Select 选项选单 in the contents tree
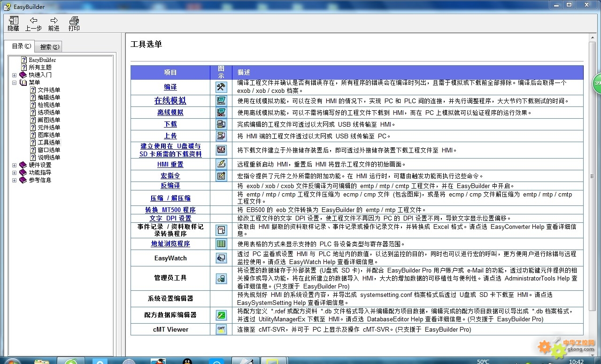Image resolution: width=601 pixels, height=364 pixels. click(x=49, y=113)
